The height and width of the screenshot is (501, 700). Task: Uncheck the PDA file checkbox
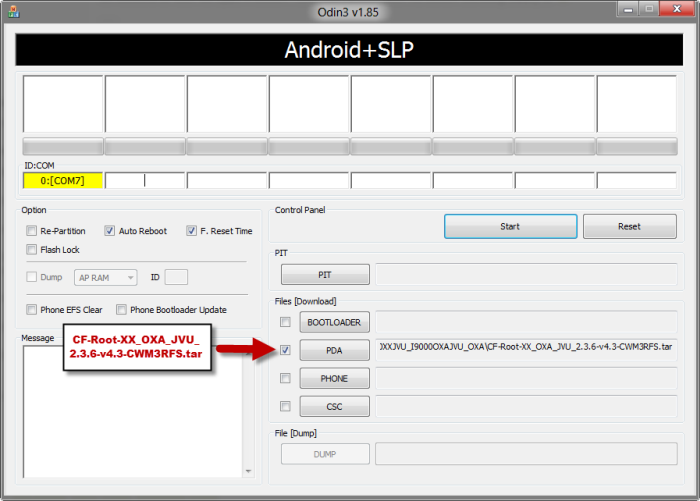285,350
